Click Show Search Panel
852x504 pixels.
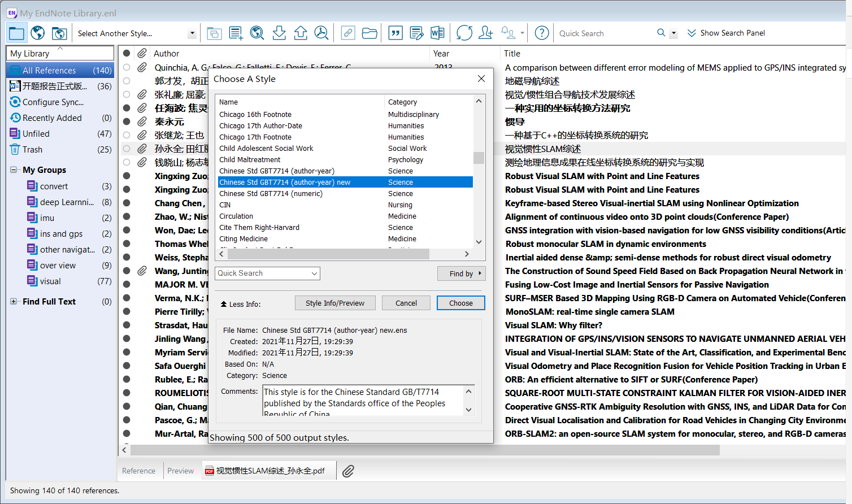click(x=726, y=33)
